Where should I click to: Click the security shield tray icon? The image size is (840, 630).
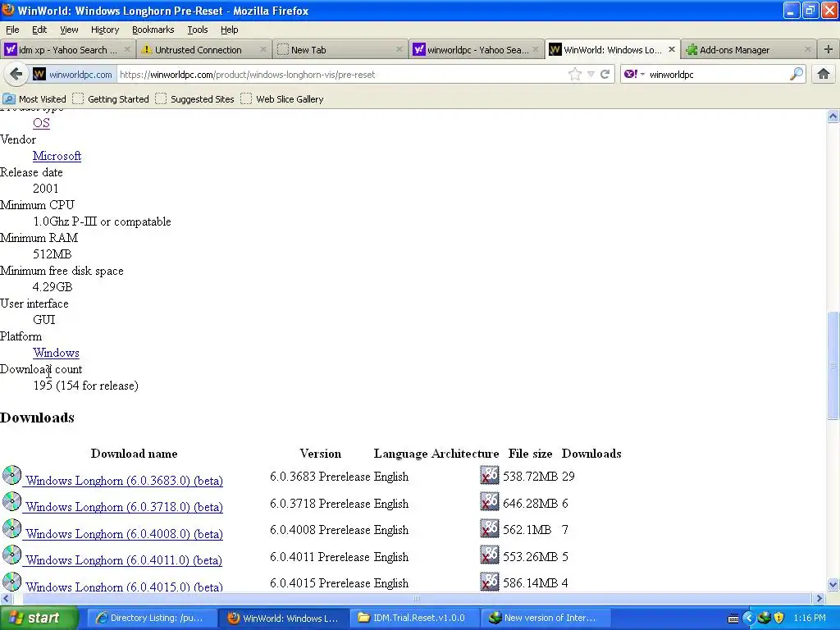point(779,618)
